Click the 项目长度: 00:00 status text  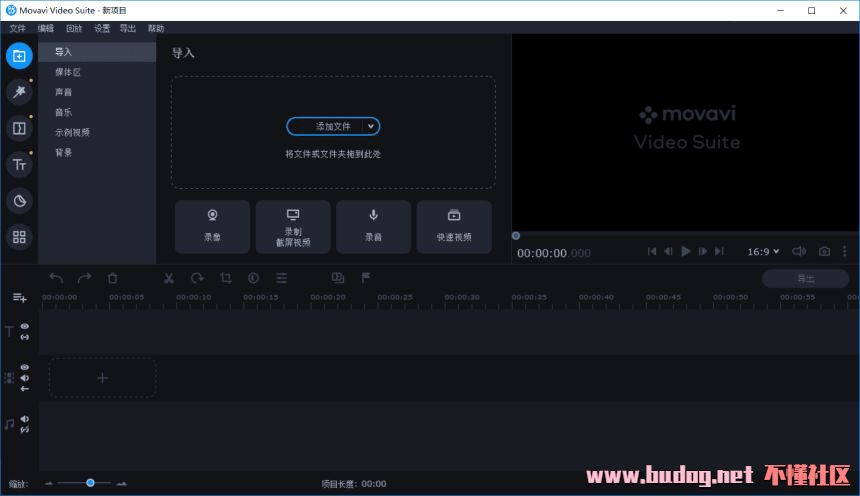click(354, 484)
